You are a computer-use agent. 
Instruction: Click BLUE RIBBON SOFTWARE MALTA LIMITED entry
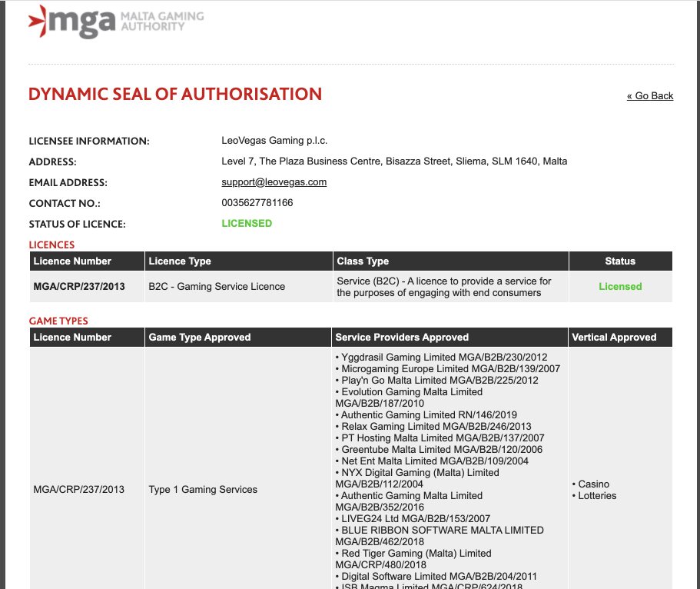click(440, 536)
